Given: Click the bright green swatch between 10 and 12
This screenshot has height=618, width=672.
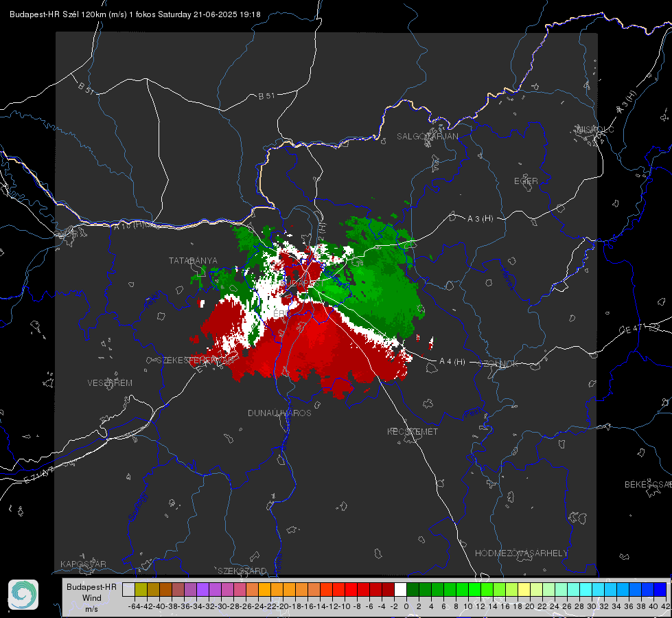Looking at the screenshot, I should click(474, 590).
